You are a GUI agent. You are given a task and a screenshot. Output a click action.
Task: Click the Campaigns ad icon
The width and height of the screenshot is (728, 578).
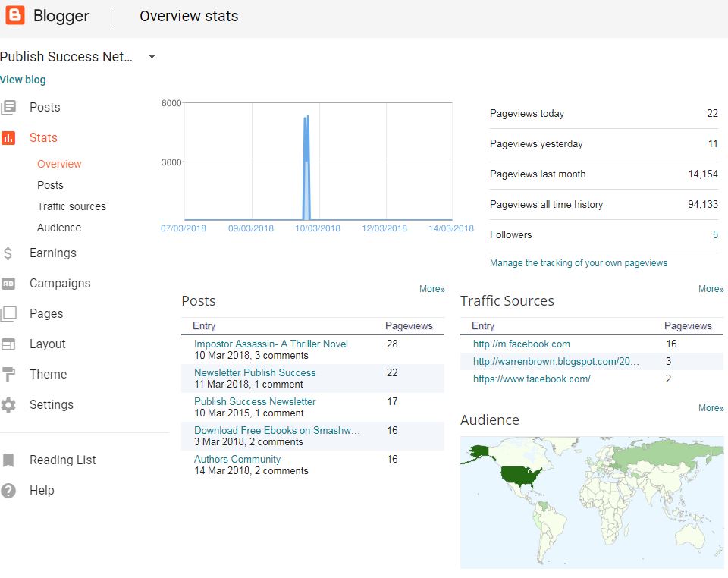[x=8, y=284]
